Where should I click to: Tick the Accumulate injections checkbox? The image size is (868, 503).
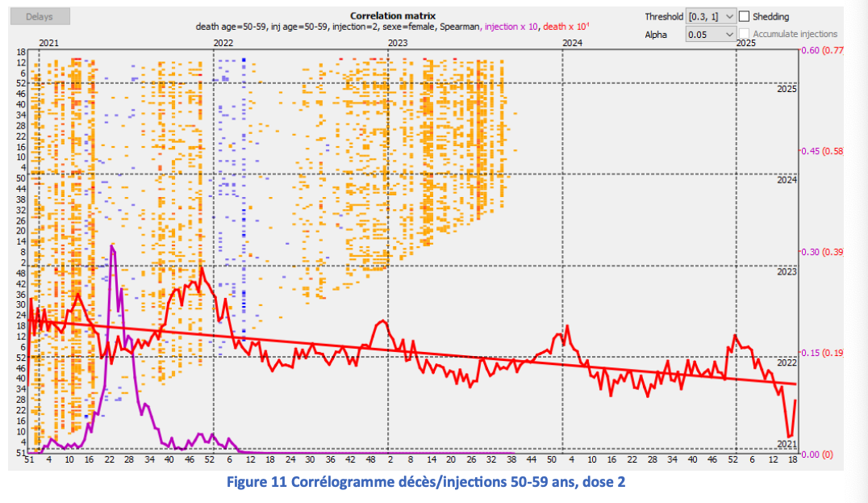pos(744,34)
